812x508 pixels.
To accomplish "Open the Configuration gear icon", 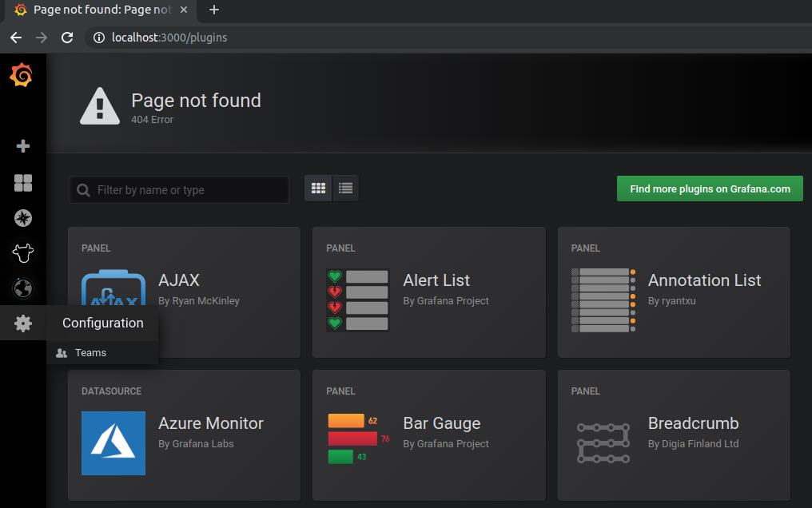I will 22,323.
